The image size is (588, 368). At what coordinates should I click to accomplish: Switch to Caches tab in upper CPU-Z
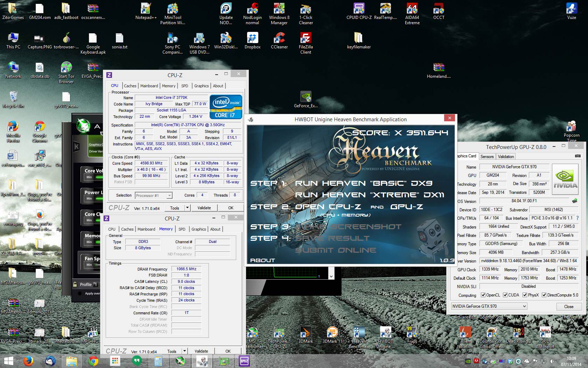click(x=130, y=86)
